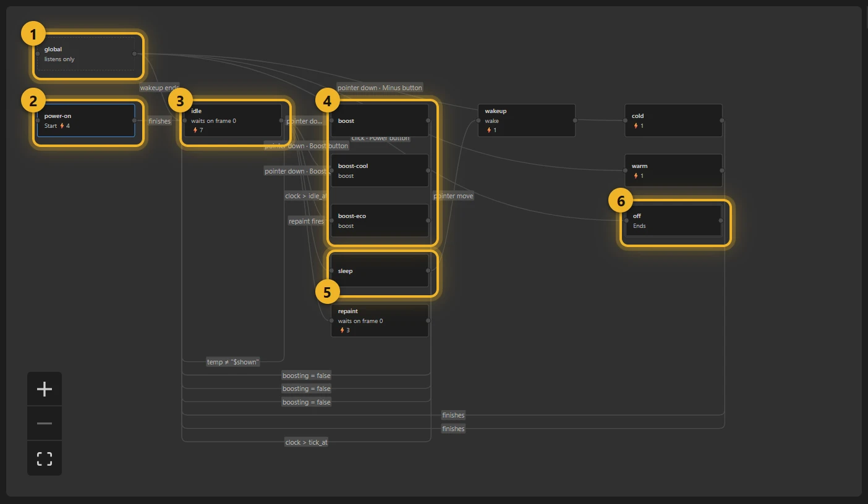The height and width of the screenshot is (504, 868).
Task: Select the global listens-only node
Action: (86, 54)
